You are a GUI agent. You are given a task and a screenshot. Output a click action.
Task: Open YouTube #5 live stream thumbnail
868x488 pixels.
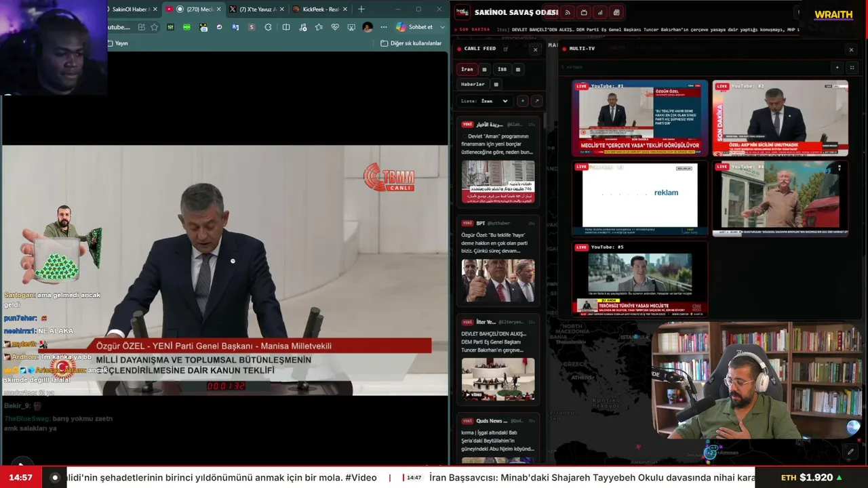tap(639, 279)
